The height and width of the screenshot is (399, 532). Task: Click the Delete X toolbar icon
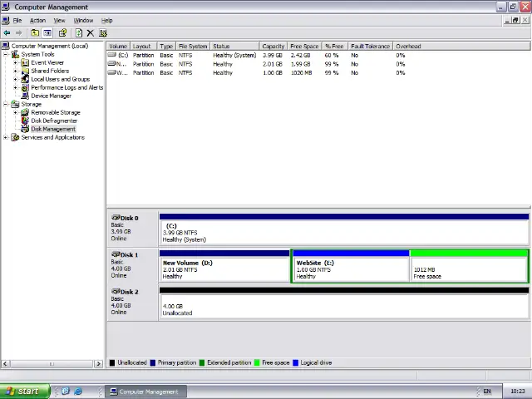click(91, 33)
